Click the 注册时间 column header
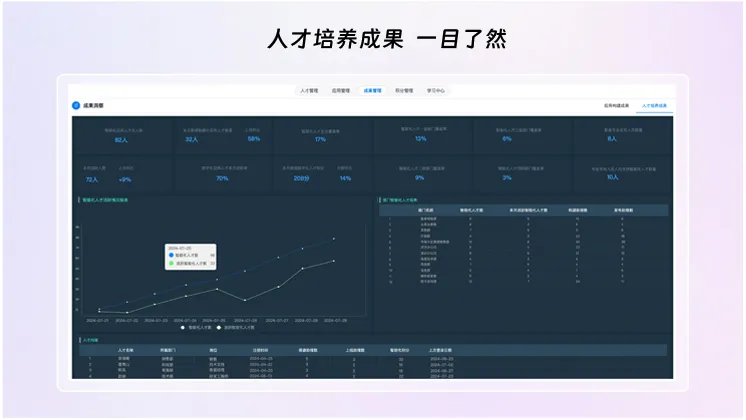The height and width of the screenshot is (420, 746). (x=260, y=350)
